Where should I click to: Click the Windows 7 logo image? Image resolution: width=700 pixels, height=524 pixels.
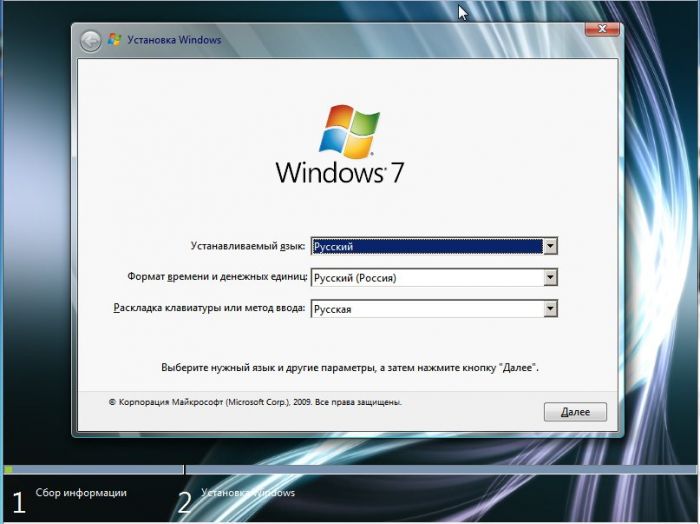[340, 144]
